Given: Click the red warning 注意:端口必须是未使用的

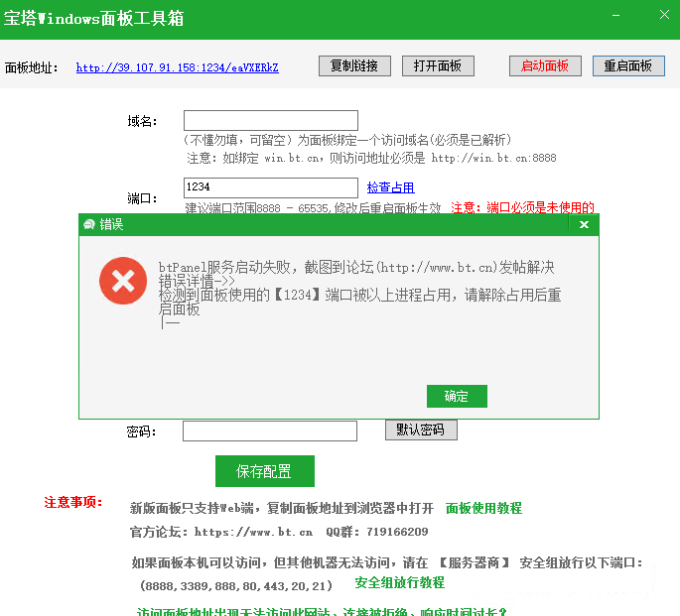Looking at the screenshot, I should (522, 207).
